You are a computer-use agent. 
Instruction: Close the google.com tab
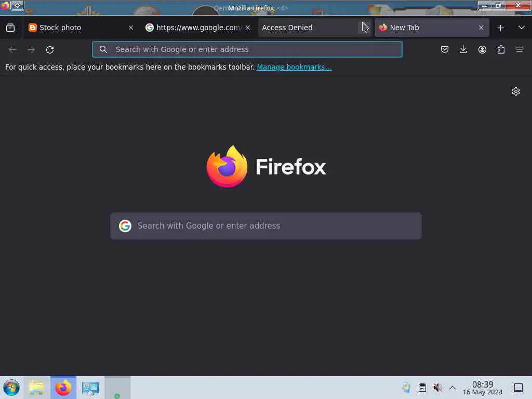point(248,28)
